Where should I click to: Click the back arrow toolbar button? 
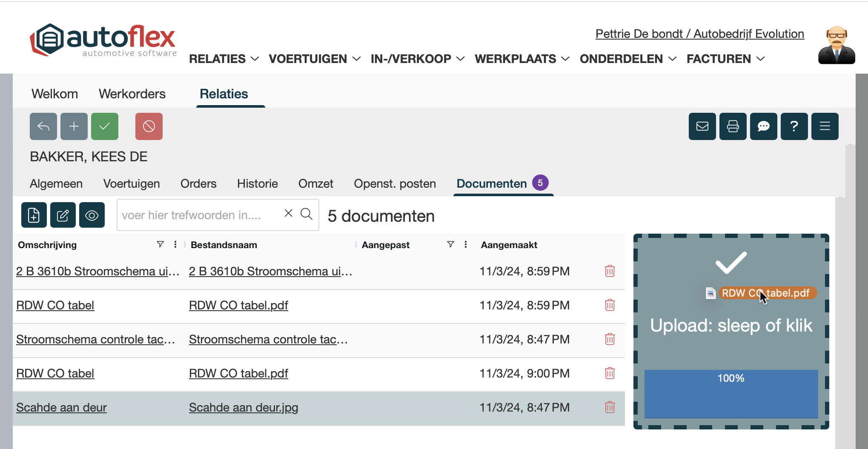coord(43,126)
